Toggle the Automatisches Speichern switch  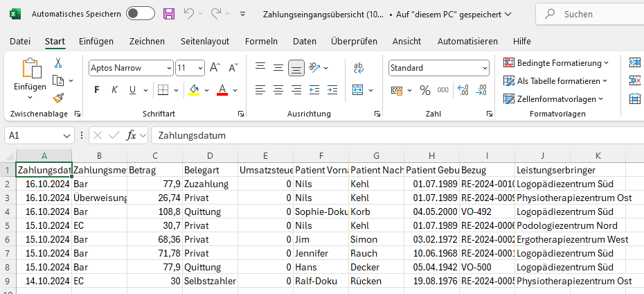[140, 14]
